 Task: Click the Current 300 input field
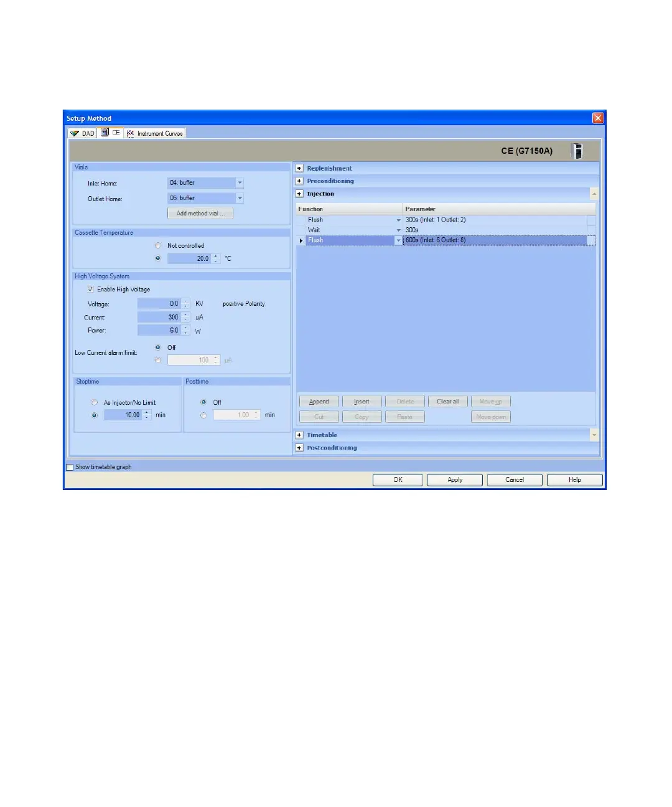coord(159,317)
